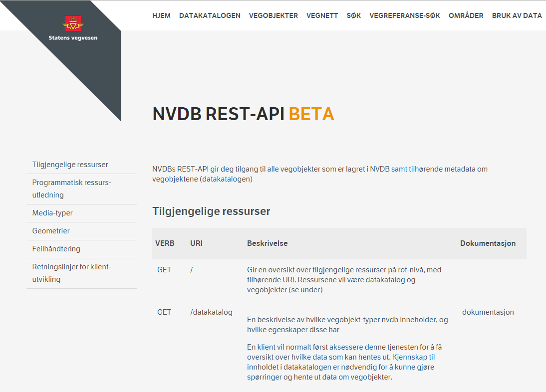Open the Geometrier sidebar link
This screenshot has width=546, height=392.
pos(51,231)
